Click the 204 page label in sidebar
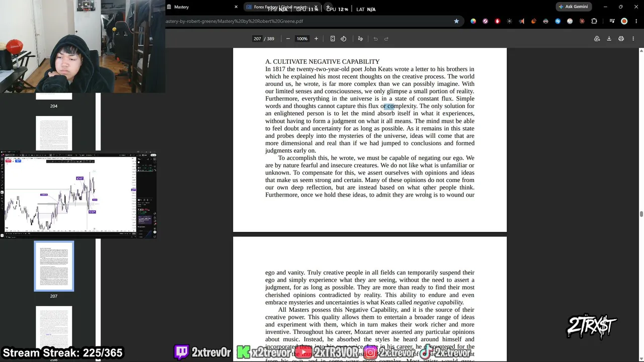The image size is (644, 362). coord(54,106)
